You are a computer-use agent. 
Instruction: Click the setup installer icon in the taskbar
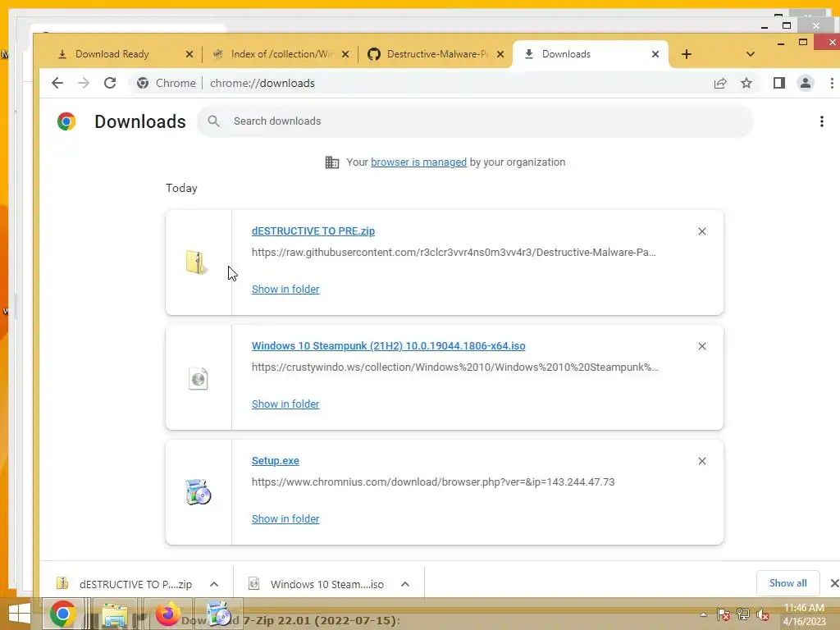[x=218, y=614]
